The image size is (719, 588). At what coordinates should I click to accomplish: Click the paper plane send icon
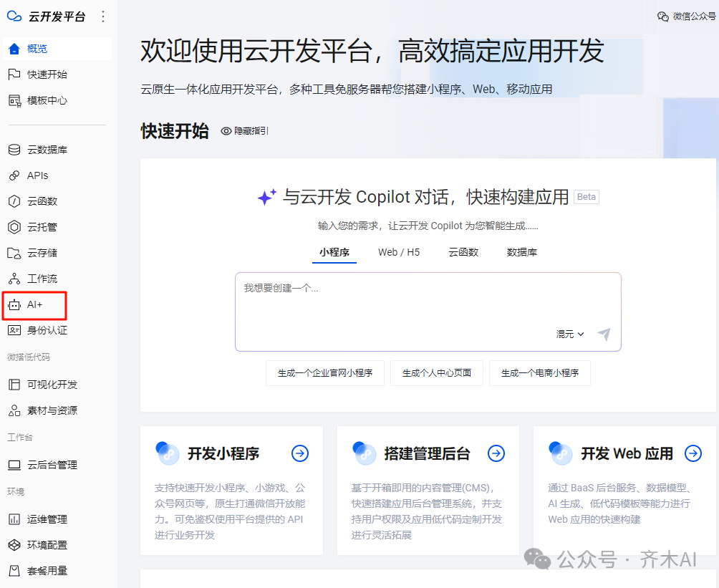tap(604, 334)
